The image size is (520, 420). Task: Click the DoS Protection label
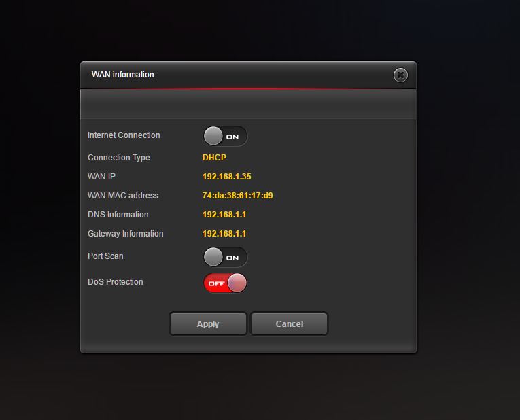pos(116,282)
